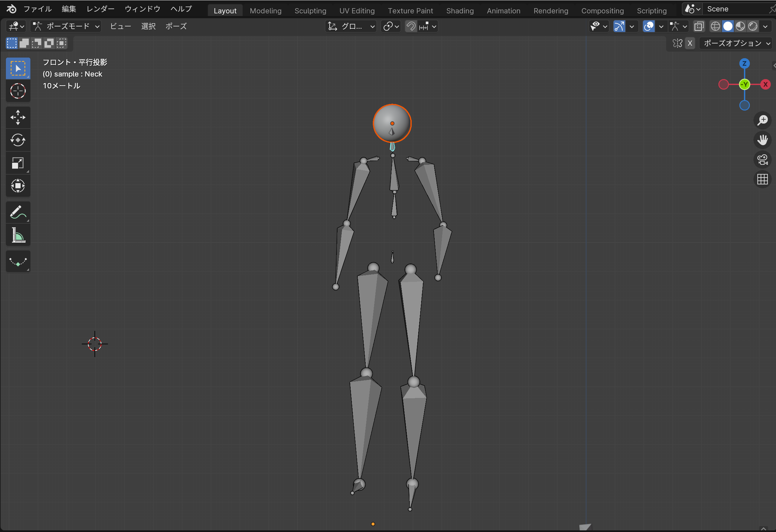Select material preview shading

point(740,26)
